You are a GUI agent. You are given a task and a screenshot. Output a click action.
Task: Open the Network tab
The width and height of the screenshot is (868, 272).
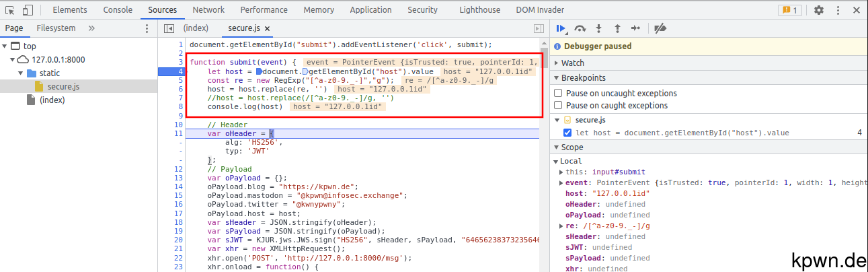208,10
